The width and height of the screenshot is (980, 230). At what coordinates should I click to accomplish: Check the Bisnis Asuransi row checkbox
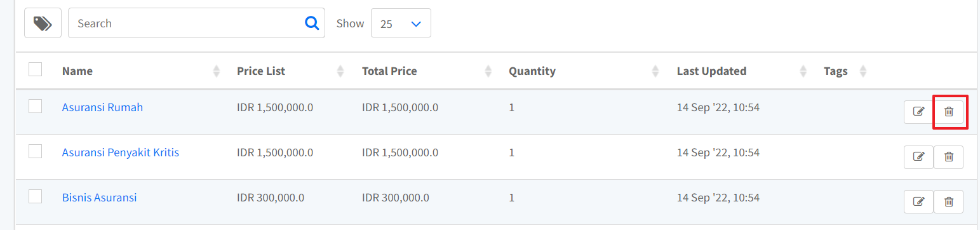(36, 196)
